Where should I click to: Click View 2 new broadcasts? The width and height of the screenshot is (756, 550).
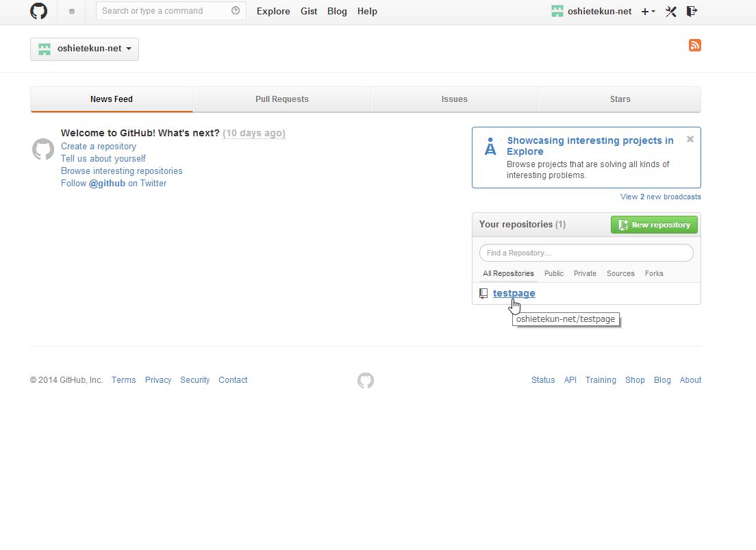pos(661,197)
